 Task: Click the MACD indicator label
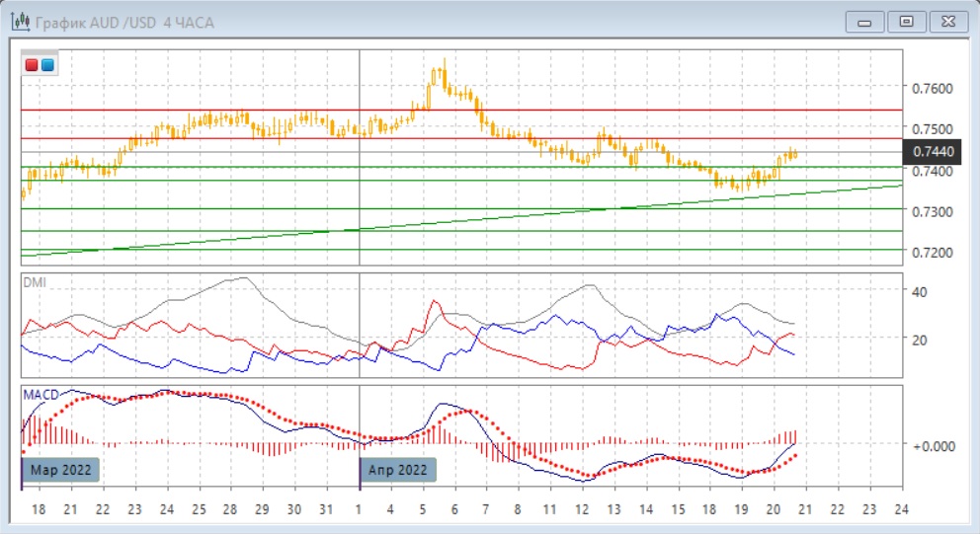coord(41,395)
